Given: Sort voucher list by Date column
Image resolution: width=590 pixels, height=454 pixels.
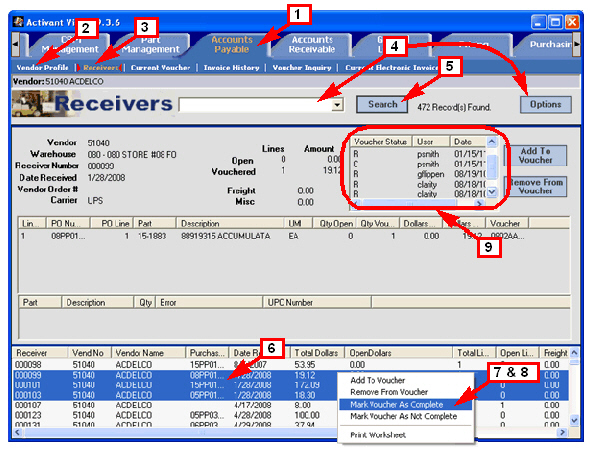Looking at the screenshot, I should tap(468, 142).
